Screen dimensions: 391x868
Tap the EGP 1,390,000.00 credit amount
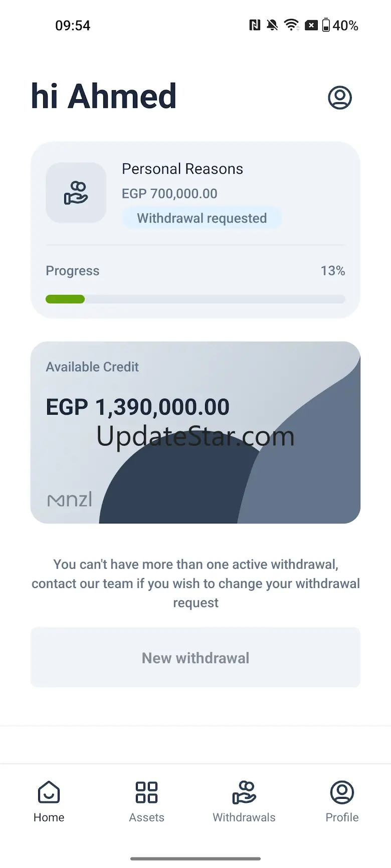tap(137, 407)
